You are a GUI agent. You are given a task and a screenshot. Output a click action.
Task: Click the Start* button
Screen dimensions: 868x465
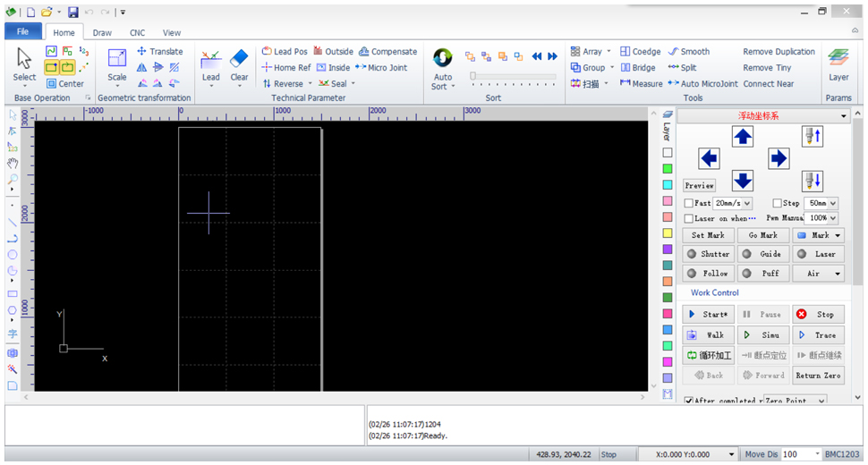pos(708,314)
